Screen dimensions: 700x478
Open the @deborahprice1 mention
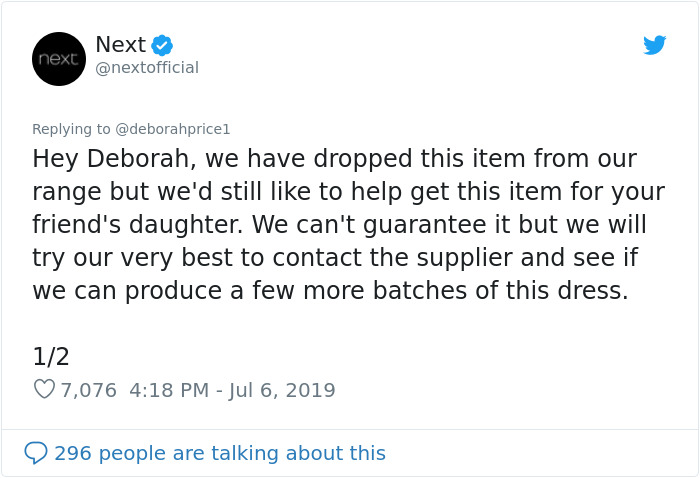click(x=173, y=129)
